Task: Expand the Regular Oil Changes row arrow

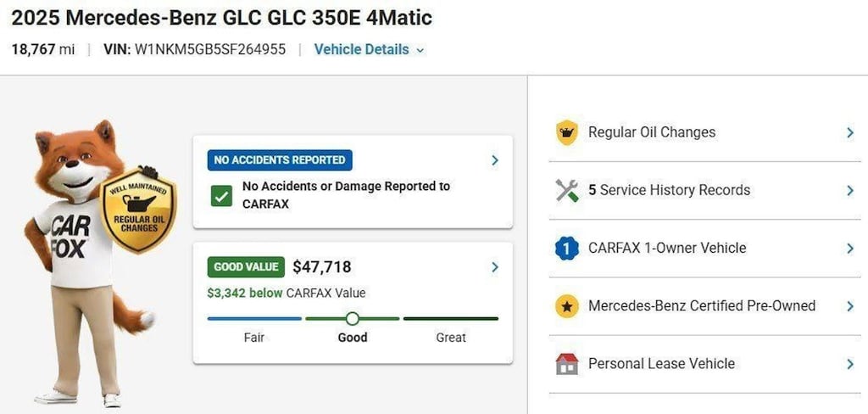Action: [x=850, y=132]
